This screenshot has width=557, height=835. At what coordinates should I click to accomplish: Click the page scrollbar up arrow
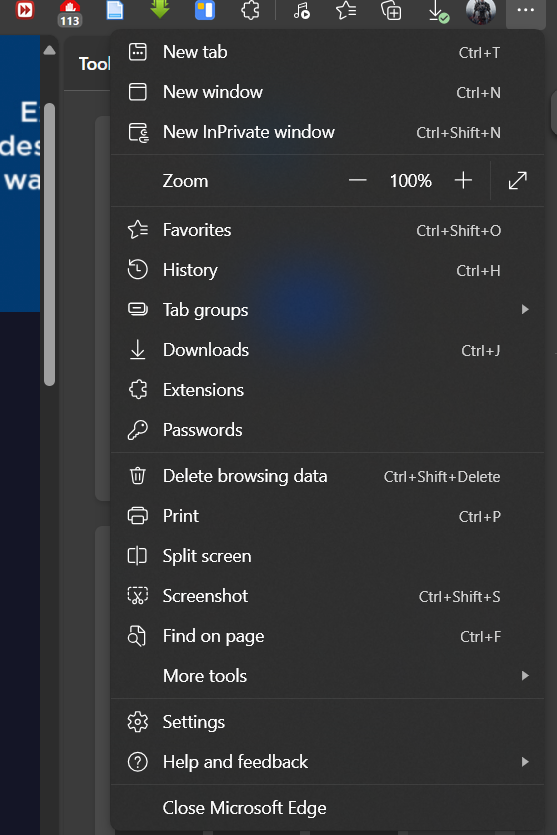point(50,51)
